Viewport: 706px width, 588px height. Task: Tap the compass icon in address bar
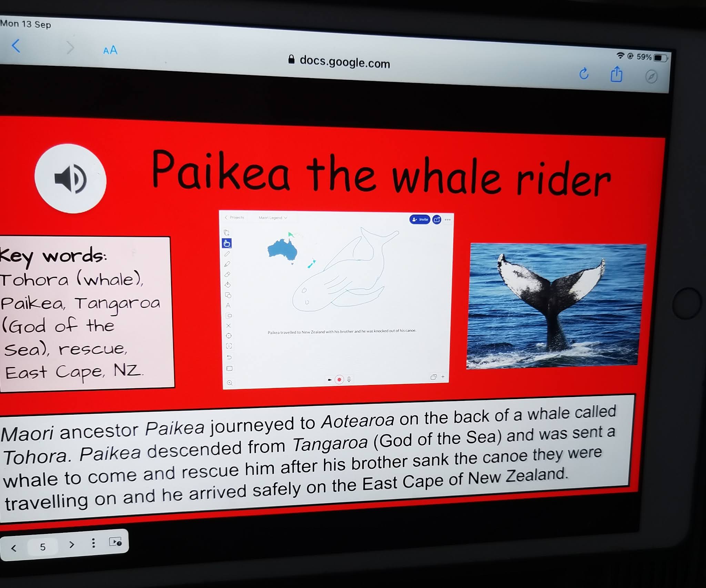pyautogui.click(x=651, y=77)
